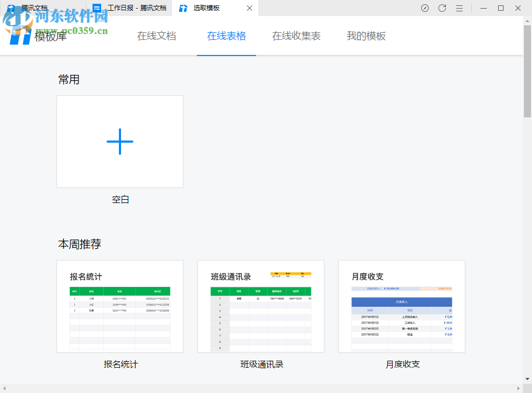Open the 在线文档 template category
The width and height of the screenshot is (532, 393).
pyautogui.click(x=157, y=36)
